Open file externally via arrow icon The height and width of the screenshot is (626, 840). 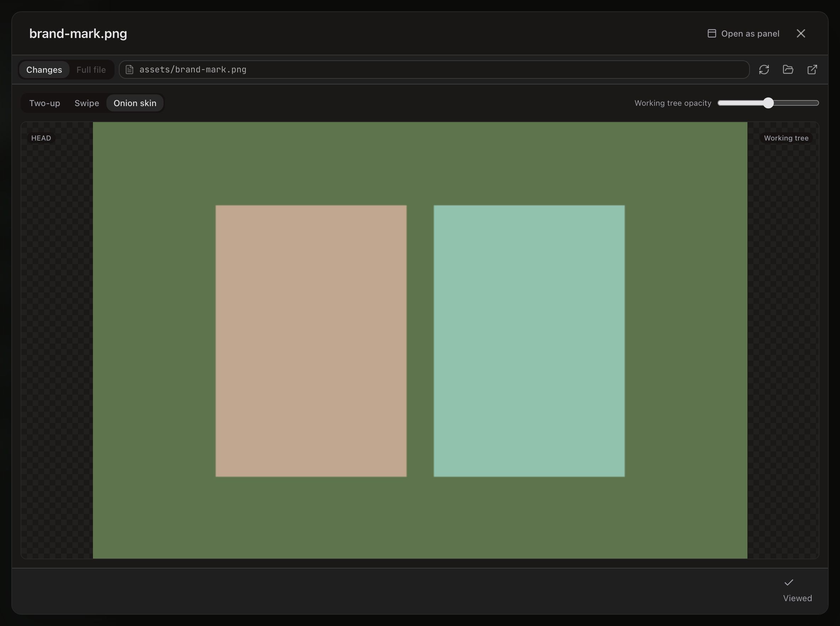click(812, 70)
